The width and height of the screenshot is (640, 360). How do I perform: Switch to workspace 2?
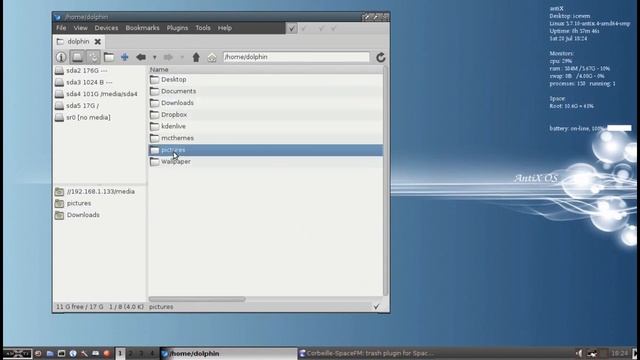click(131, 353)
